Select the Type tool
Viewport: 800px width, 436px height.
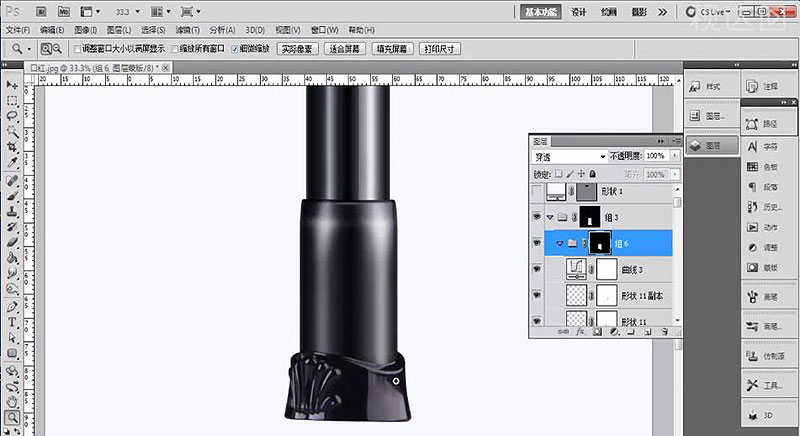[12, 322]
